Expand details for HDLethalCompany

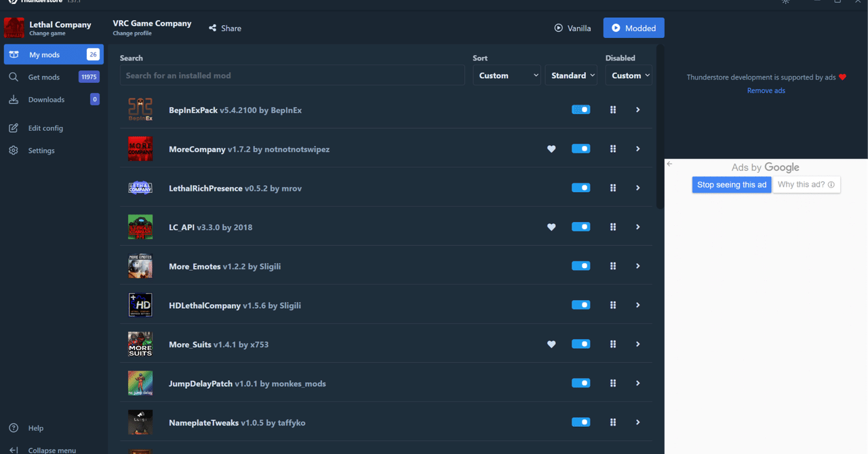[x=637, y=305]
